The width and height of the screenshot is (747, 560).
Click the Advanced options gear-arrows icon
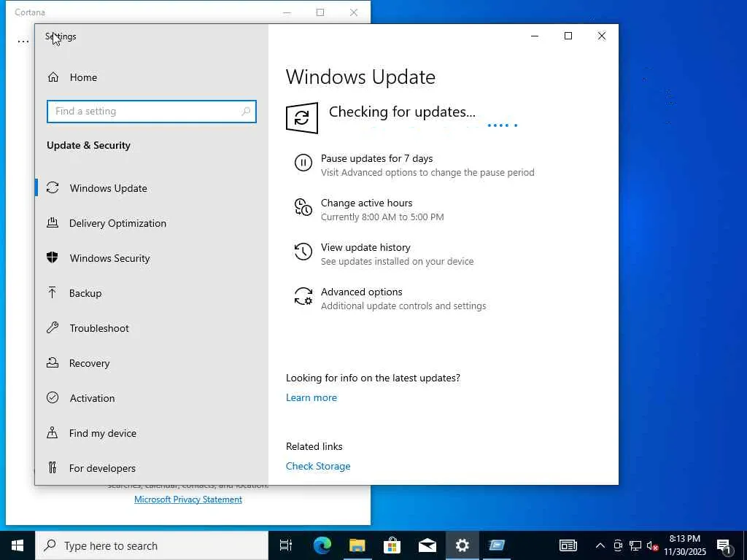point(303,296)
